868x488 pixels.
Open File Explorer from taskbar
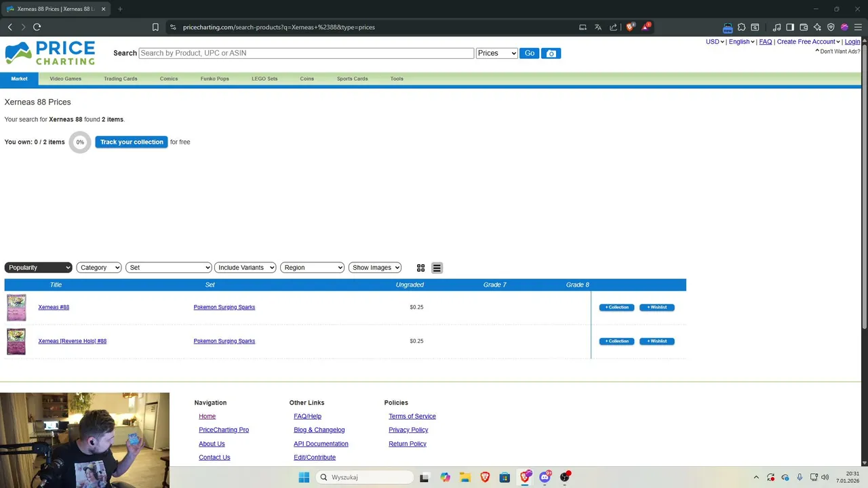465,477
